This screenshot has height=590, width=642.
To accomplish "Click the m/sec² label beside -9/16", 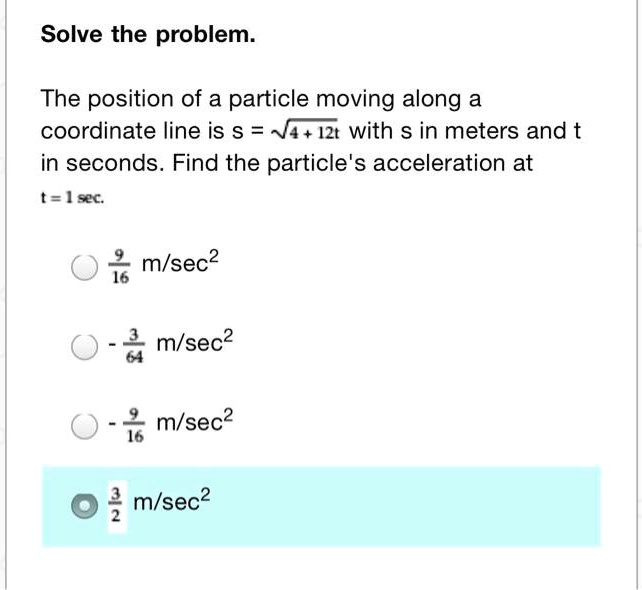I will tap(198, 424).
